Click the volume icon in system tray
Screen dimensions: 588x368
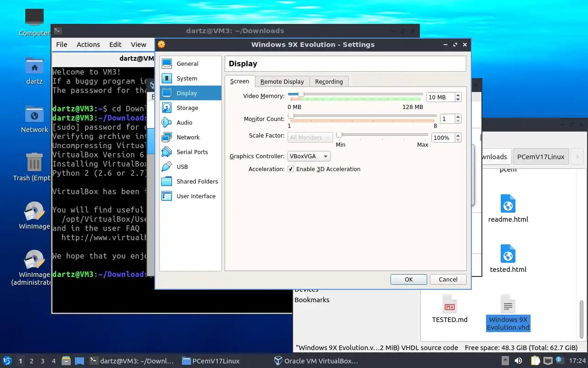pyautogui.click(x=518, y=361)
